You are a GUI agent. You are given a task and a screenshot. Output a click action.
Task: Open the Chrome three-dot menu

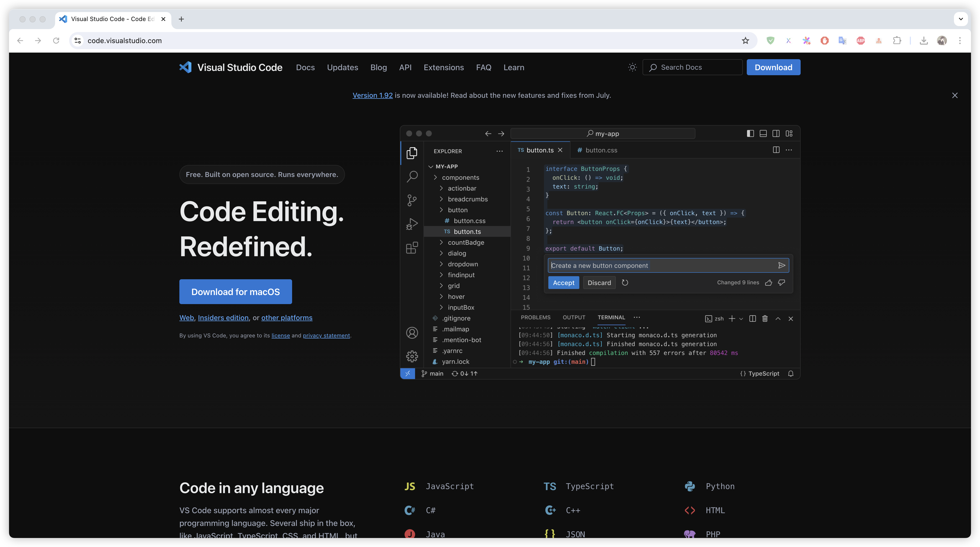[960, 40]
